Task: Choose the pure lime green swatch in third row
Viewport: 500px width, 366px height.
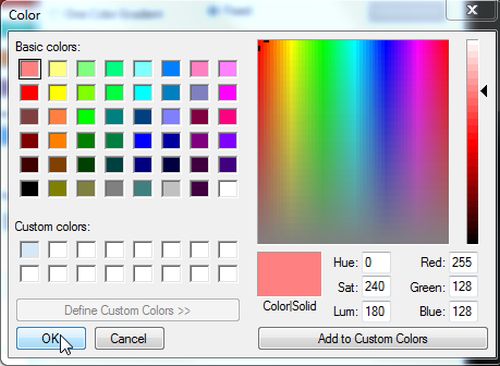Action: pos(86,117)
